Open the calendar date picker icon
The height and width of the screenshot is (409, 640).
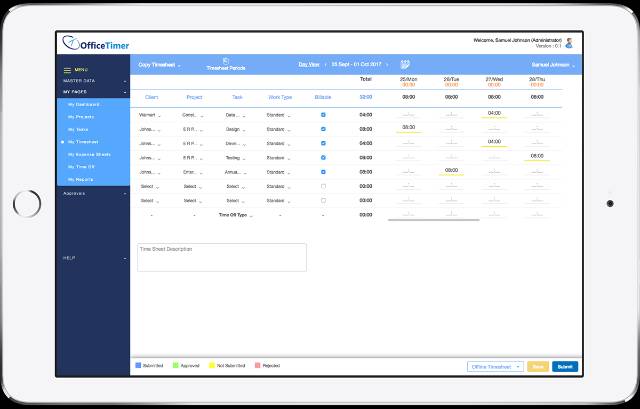tap(405, 64)
